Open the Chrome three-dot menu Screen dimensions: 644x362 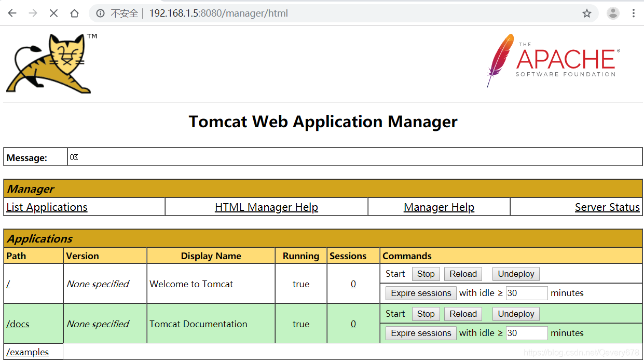tap(634, 14)
